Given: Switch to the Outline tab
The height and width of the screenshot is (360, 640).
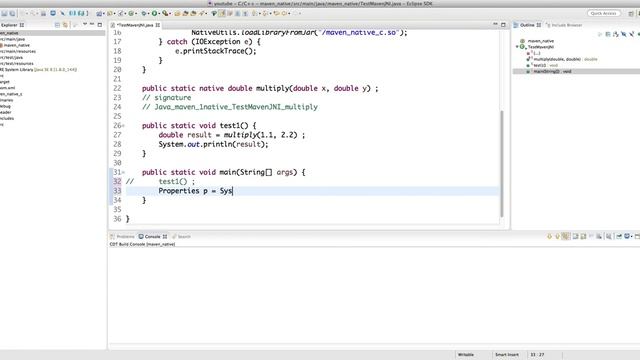Looking at the screenshot, I should (527, 25).
